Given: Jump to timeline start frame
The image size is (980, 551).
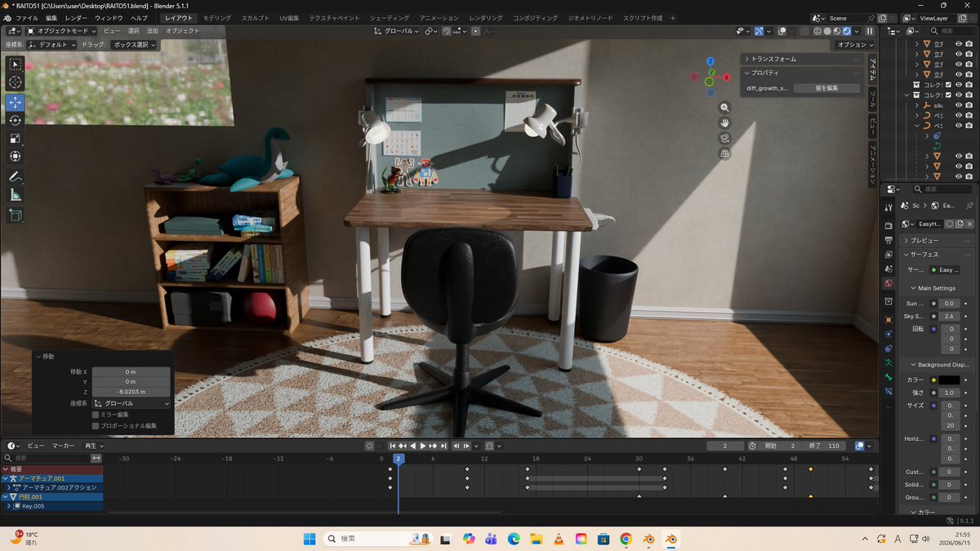Looking at the screenshot, I should [392, 446].
